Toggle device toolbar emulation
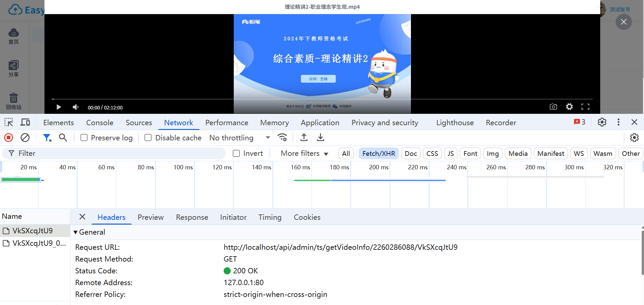The image size is (644, 305). tap(25, 122)
